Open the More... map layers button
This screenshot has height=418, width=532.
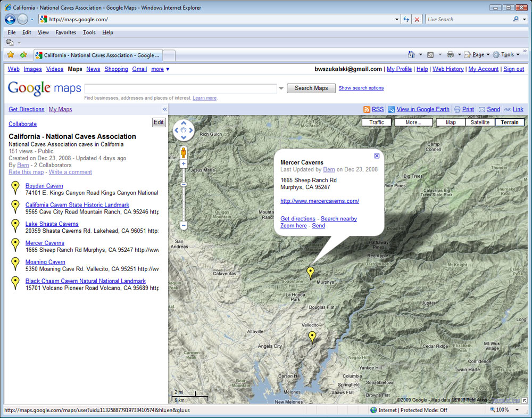tap(413, 122)
